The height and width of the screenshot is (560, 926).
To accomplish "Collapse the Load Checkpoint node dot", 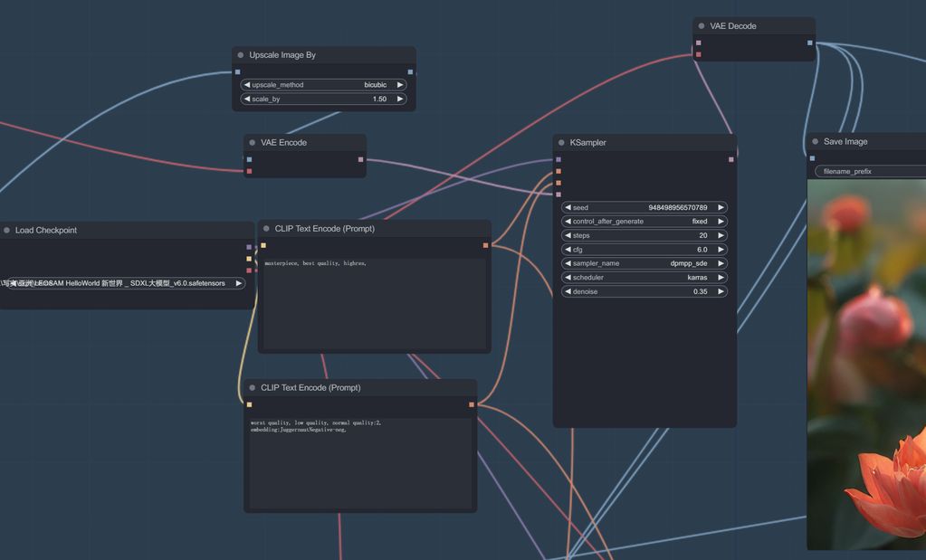I will tap(6, 231).
